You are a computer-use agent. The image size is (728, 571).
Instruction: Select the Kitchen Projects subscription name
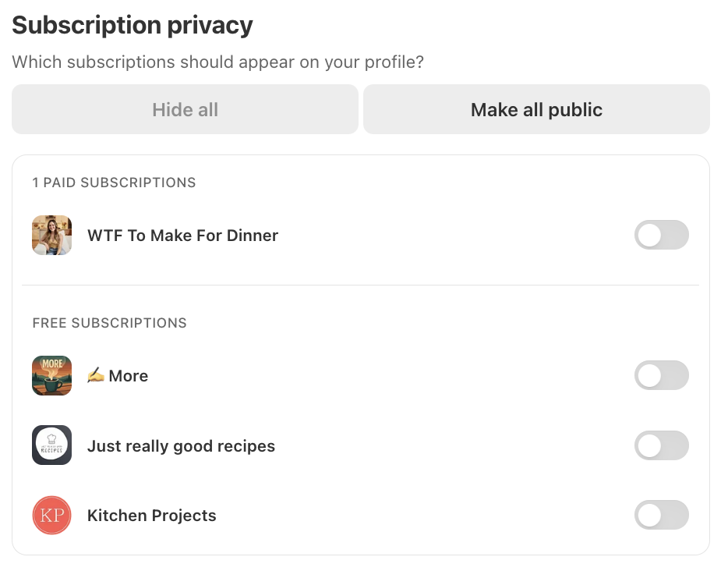(151, 516)
